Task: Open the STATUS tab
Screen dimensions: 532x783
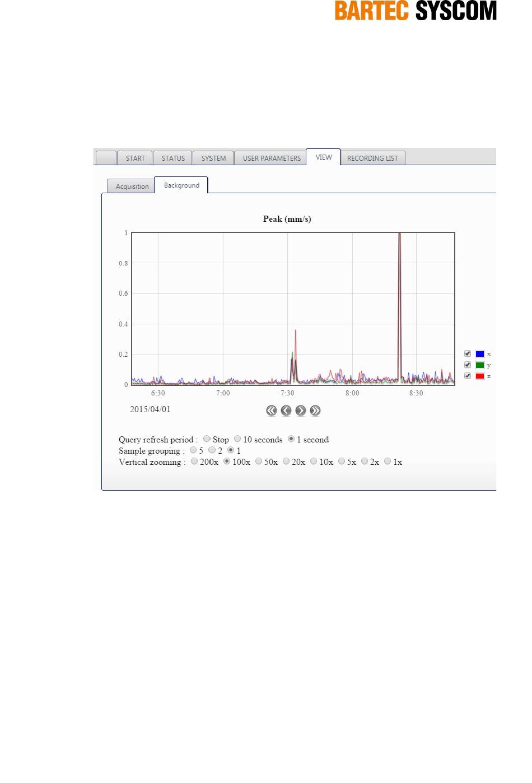Action: (x=173, y=158)
